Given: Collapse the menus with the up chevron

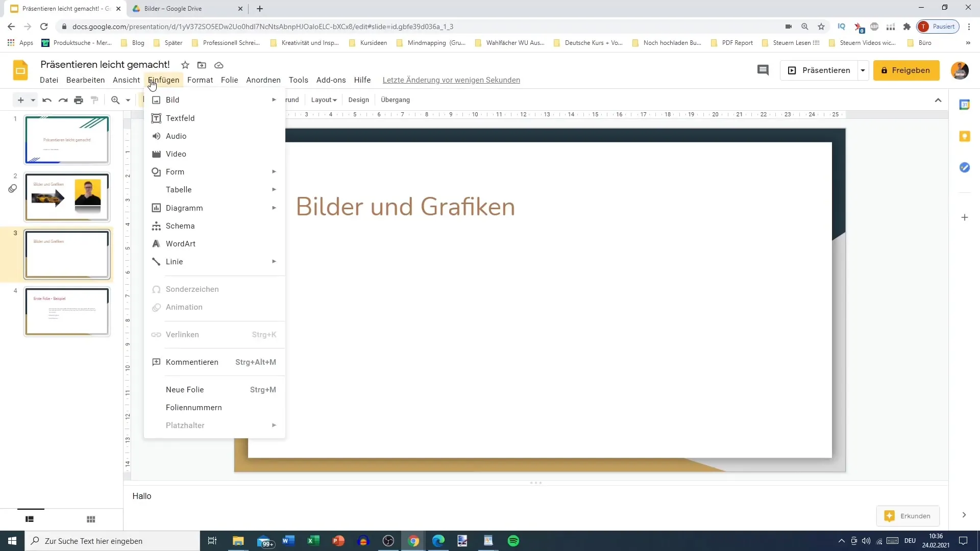Looking at the screenshot, I should click(x=938, y=100).
